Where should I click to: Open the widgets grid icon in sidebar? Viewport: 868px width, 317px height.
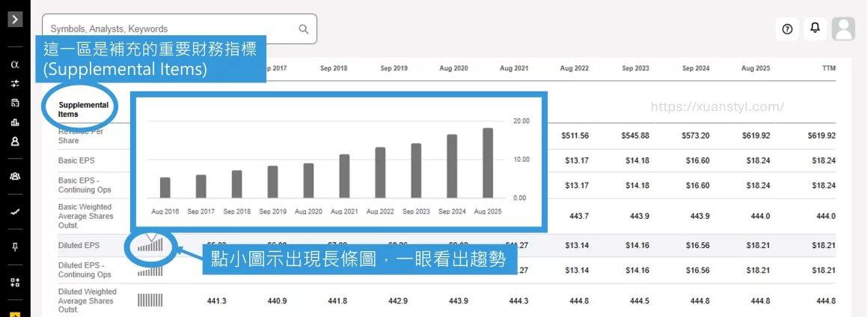point(15,282)
